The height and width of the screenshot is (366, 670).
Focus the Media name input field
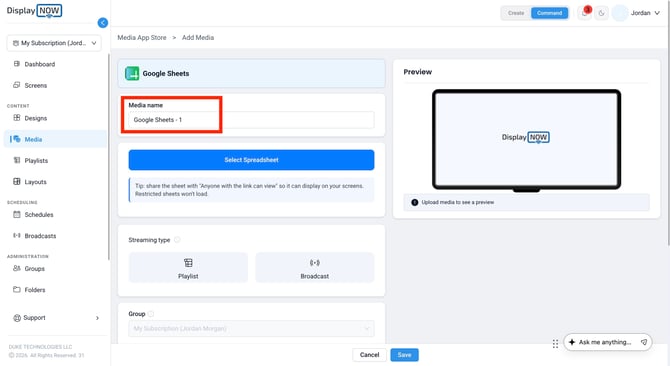[251, 120]
